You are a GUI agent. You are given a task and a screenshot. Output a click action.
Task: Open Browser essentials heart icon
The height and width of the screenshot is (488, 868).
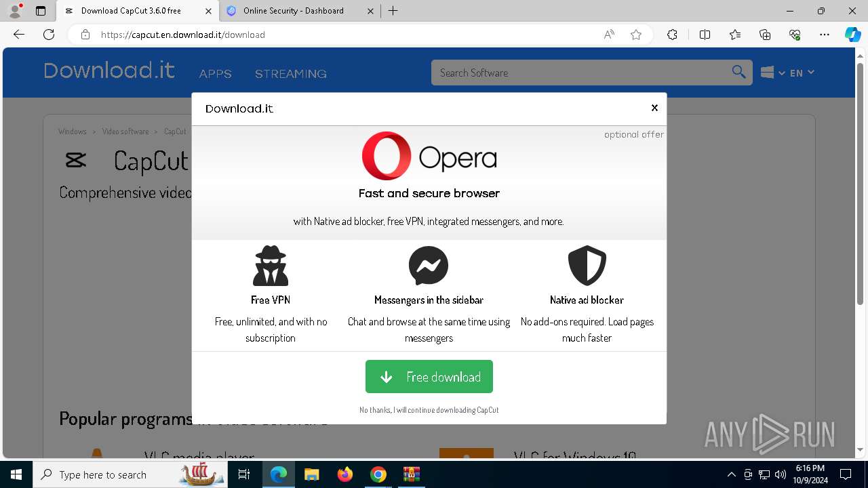[x=795, y=35]
